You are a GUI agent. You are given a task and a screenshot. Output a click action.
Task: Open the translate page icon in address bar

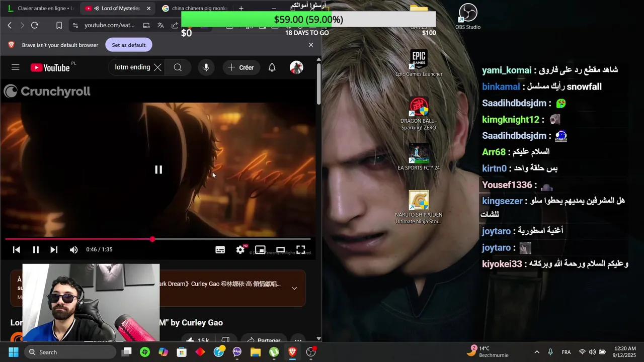(160, 25)
